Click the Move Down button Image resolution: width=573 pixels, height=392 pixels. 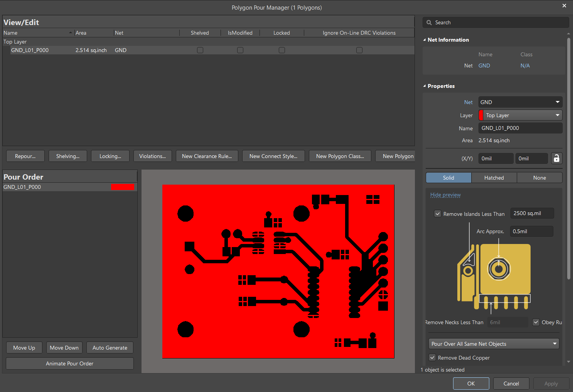click(x=64, y=348)
